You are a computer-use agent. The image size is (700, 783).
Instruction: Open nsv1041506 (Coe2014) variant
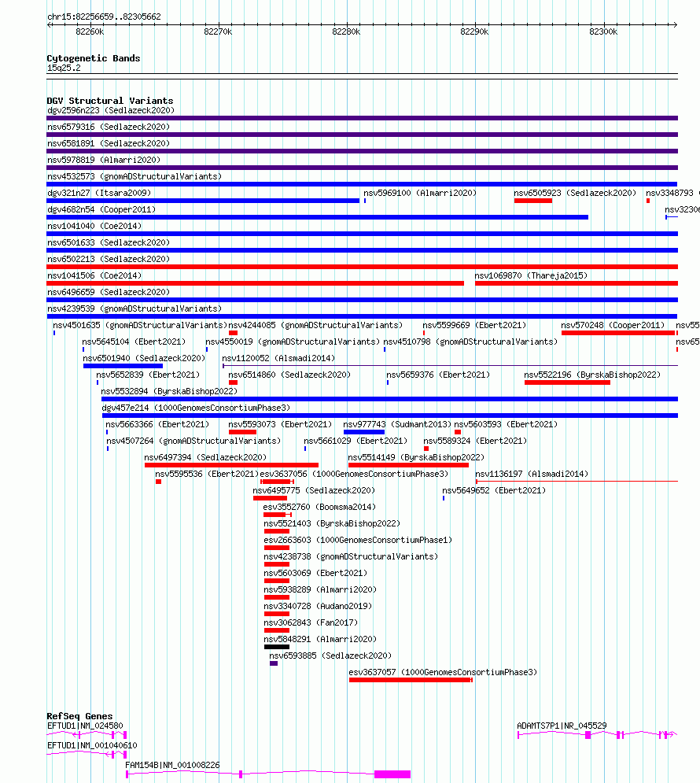tap(94, 275)
